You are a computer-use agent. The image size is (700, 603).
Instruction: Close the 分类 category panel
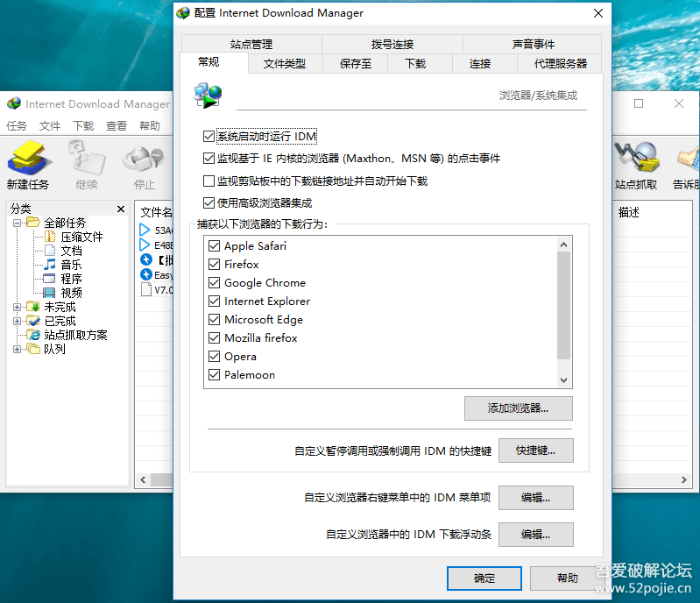click(121, 209)
